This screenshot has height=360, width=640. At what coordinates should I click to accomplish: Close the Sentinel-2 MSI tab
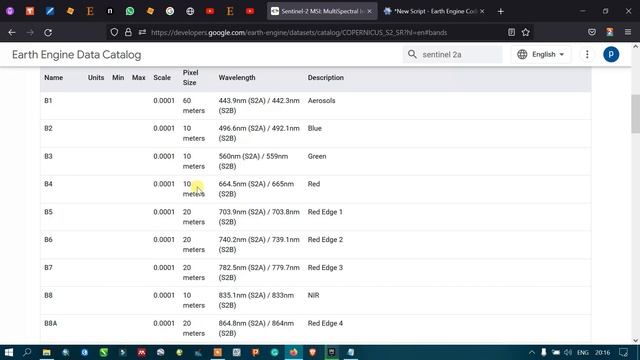[369, 11]
